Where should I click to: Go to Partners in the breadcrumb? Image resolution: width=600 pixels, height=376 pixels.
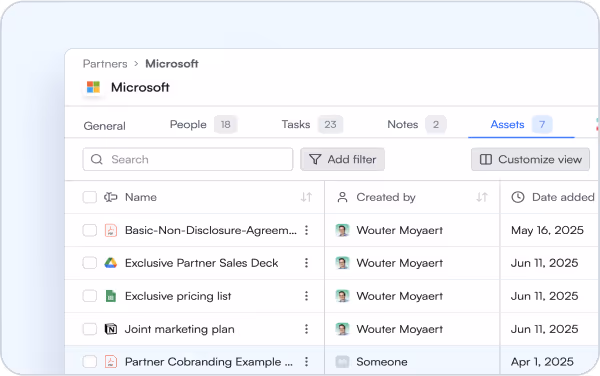pos(105,63)
